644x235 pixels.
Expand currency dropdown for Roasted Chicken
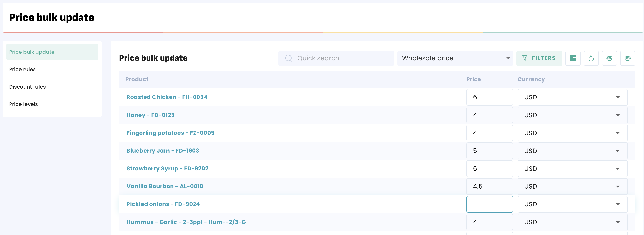point(572,97)
